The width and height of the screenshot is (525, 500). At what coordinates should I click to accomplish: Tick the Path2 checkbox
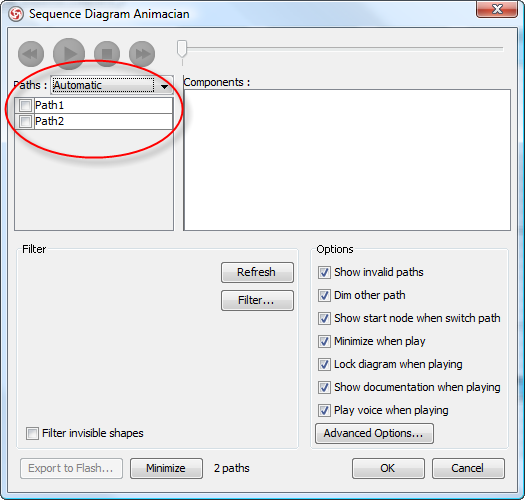pos(25,121)
